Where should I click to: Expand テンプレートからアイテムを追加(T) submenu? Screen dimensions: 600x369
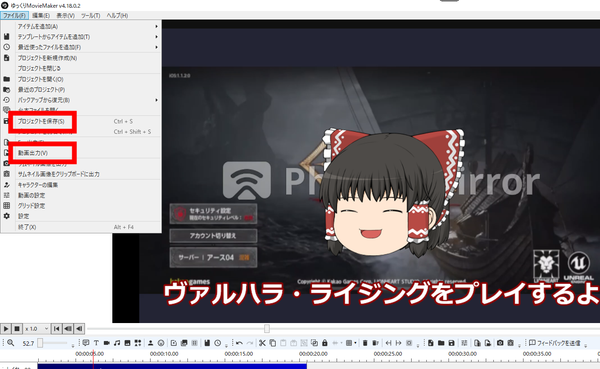tap(81, 37)
